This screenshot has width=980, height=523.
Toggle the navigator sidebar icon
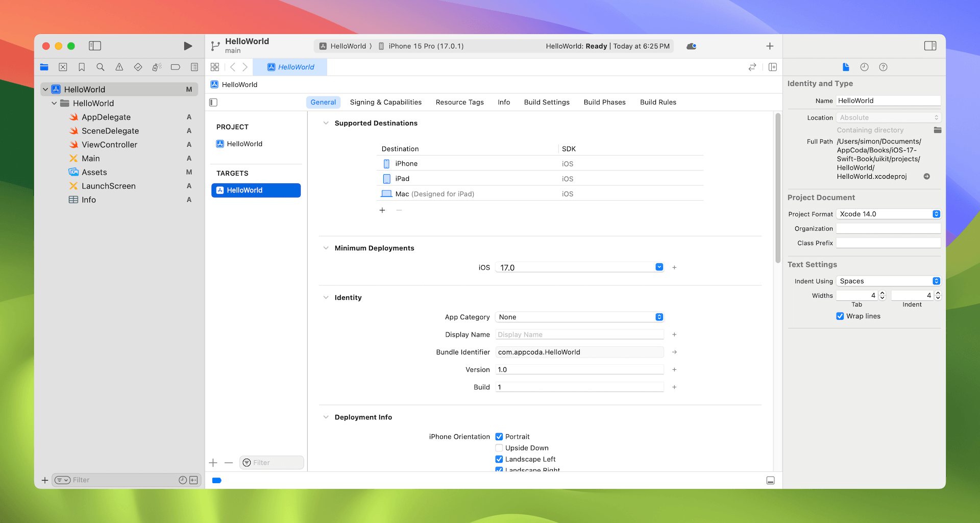(x=95, y=46)
